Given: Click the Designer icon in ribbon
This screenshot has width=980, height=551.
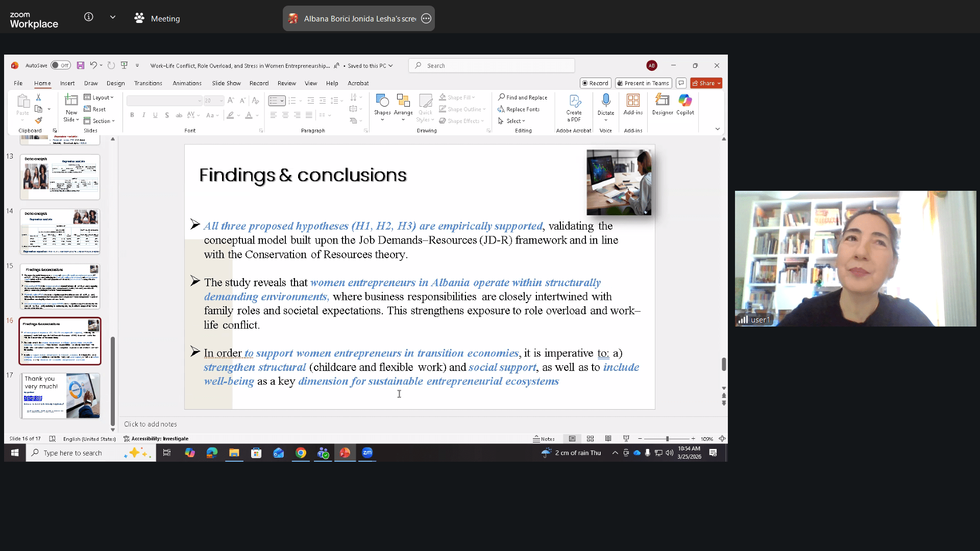Looking at the screenshot, I should [x=662, y=101].
